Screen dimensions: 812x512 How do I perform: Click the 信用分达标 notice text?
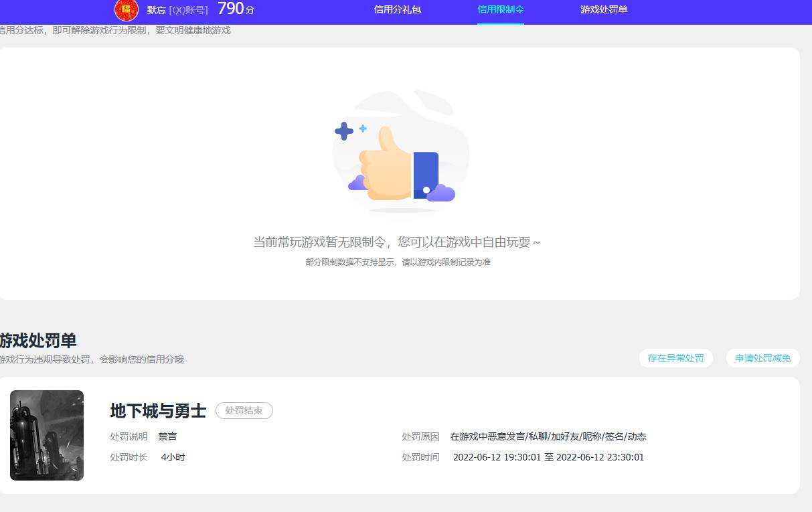coord(115,30)
